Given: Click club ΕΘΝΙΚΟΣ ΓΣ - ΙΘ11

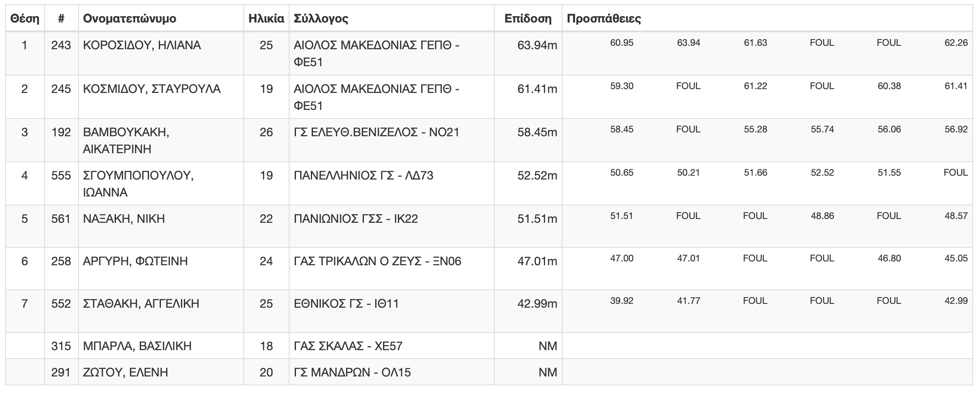Looking at the screenshot, I should pyautogui.click(x=346, y=304).
